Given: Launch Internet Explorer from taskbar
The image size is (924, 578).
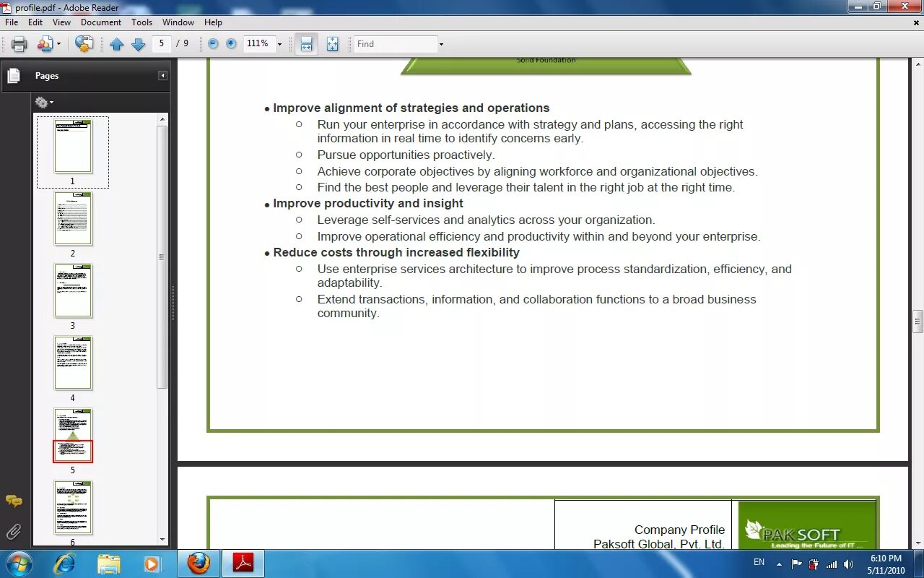Looking at the screenshot, I should point(65,563).
